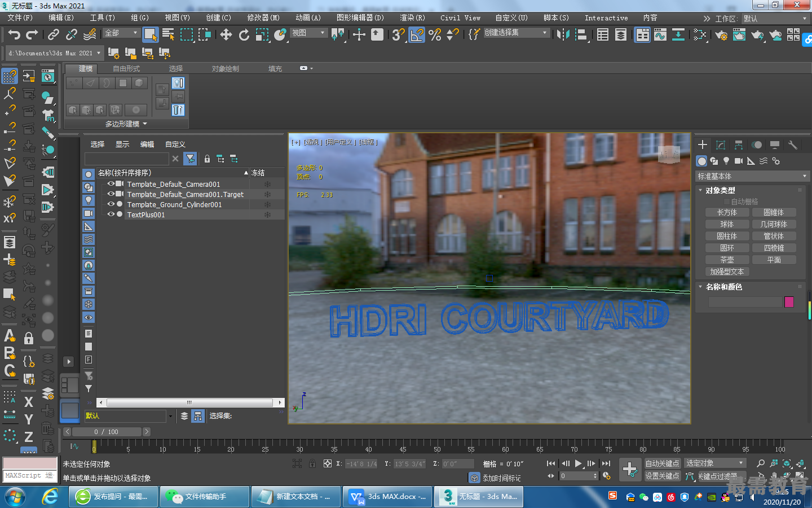Click Scene Explorer horizontal scrollbar
The width and height of the screenshot is (812, 508).
click(x=189, y=402)
